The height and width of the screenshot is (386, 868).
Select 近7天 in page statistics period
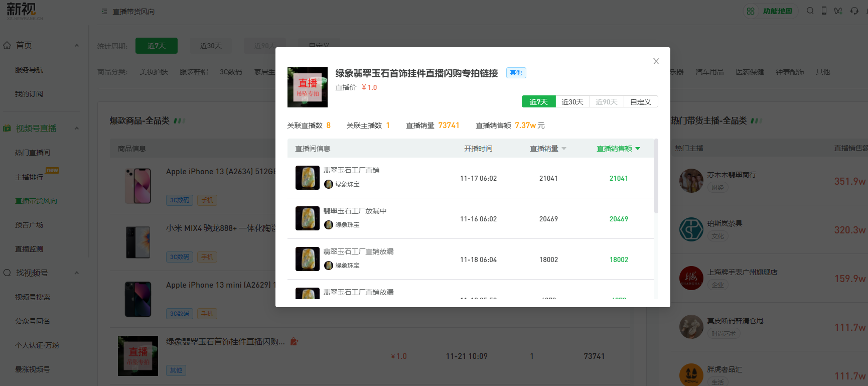(x=157, y=46)
